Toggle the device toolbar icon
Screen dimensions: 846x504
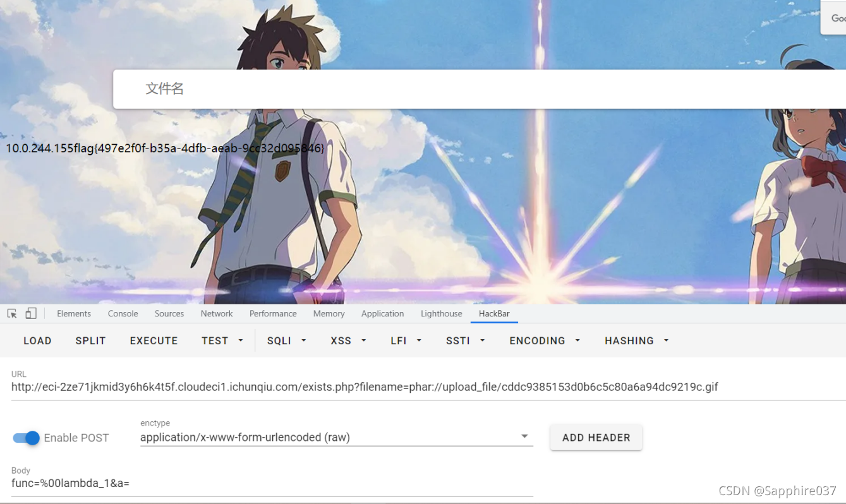point(31,313)
